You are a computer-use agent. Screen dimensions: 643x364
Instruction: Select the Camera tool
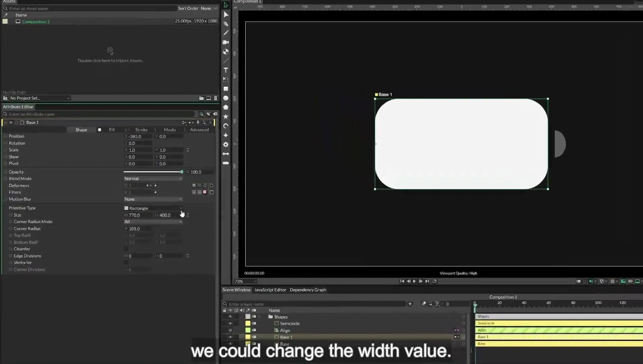click(226, 42)
